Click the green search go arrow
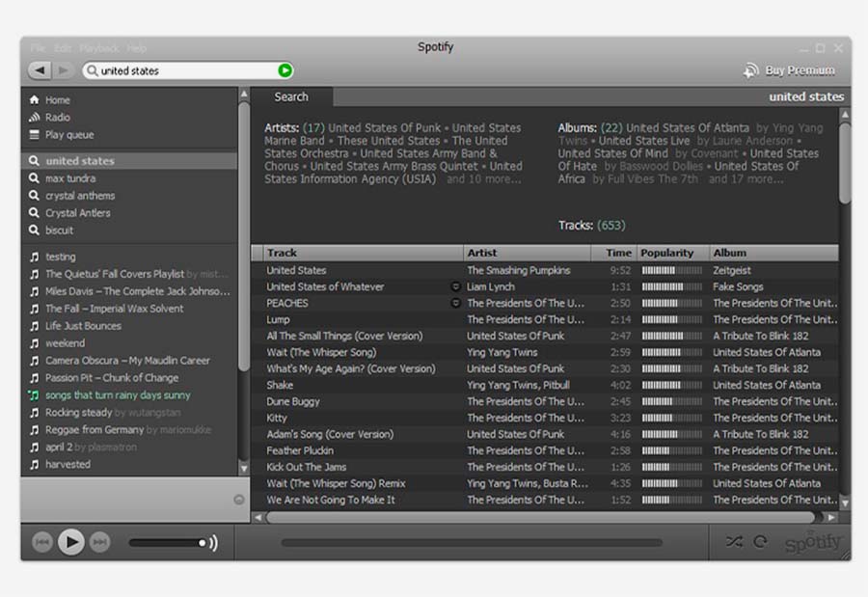Image resolution: width=868 pixels, height=597 pixels. coord(285,70)
